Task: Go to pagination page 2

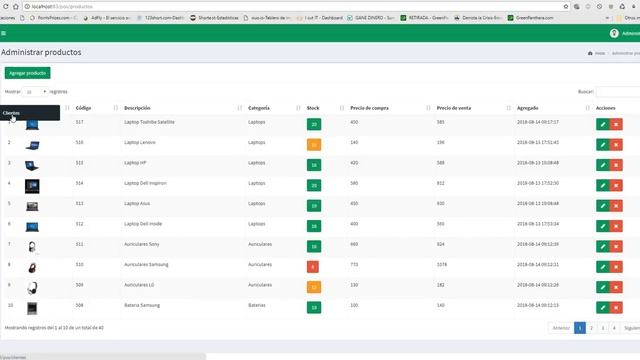Action: (x=591, y=328)
